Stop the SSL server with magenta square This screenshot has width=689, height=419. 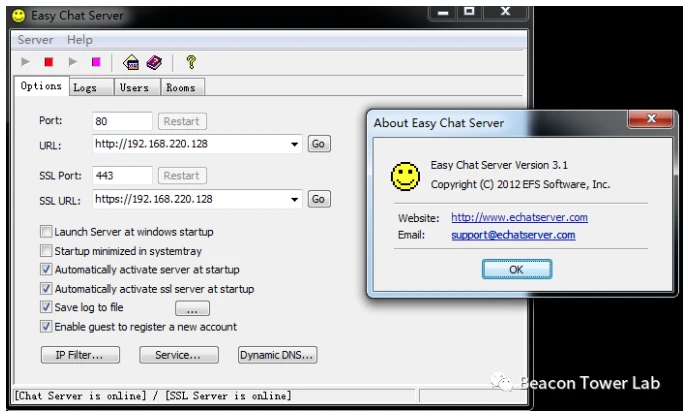click(96, 62)
